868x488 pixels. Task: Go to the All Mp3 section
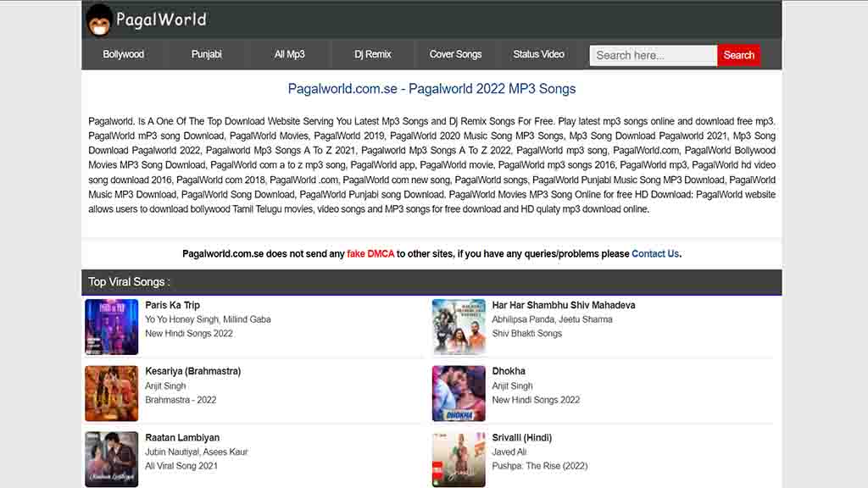(x=290, y=54)
